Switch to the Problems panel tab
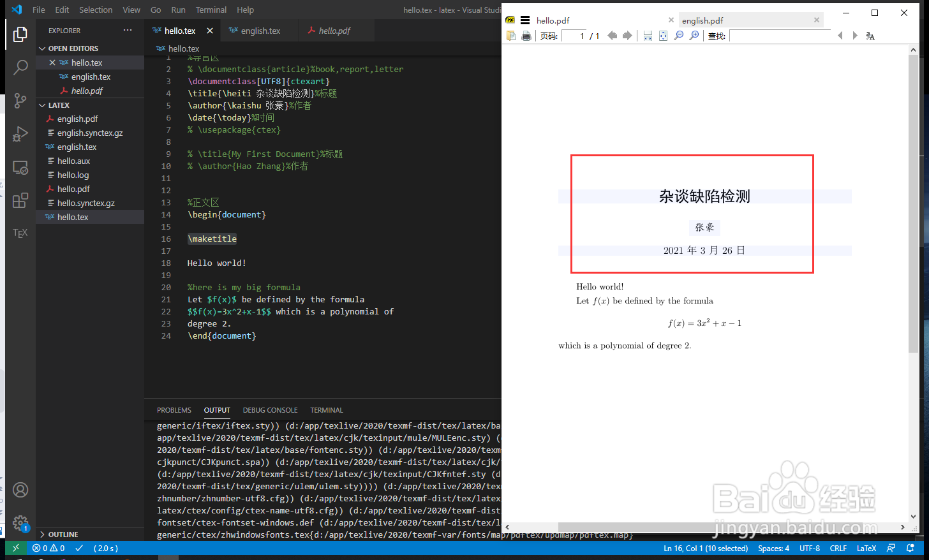 coord(174,410)
